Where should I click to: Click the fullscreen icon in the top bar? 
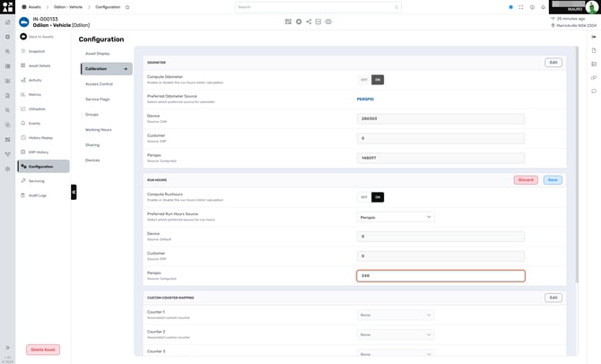pyautogui.click(x=521, y=7)
